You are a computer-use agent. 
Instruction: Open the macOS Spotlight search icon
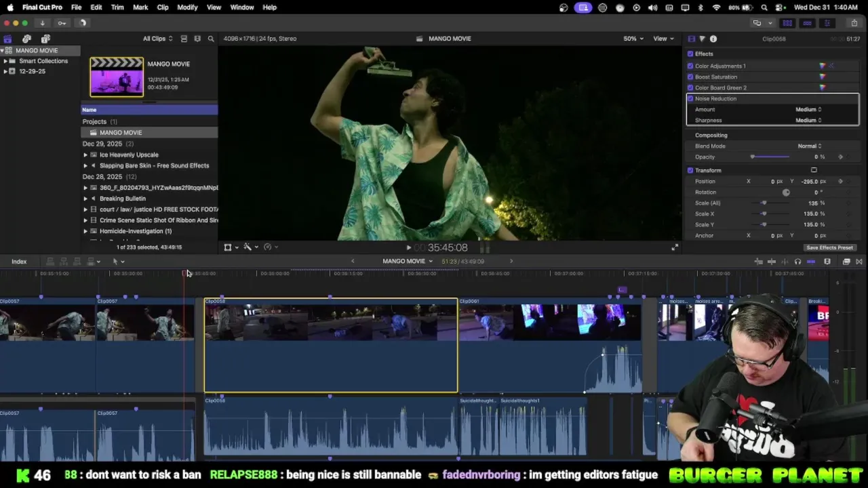tap(764, 7)
